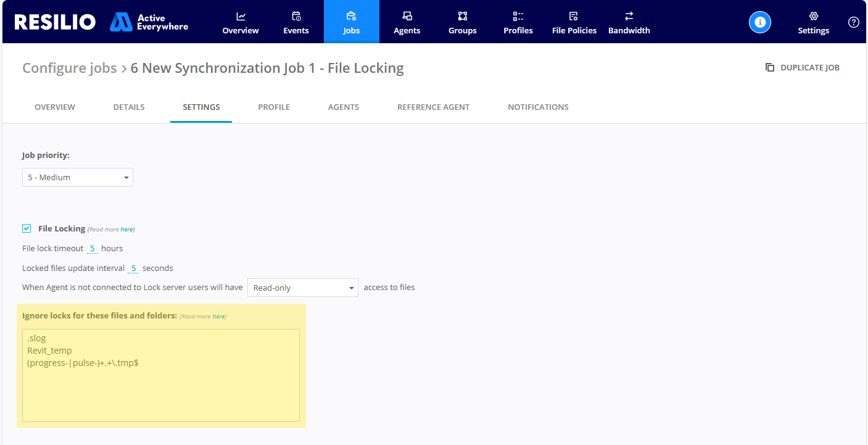868x445 pixels.
Task: Open the Reference Agent tab
Action: (433, 107)
